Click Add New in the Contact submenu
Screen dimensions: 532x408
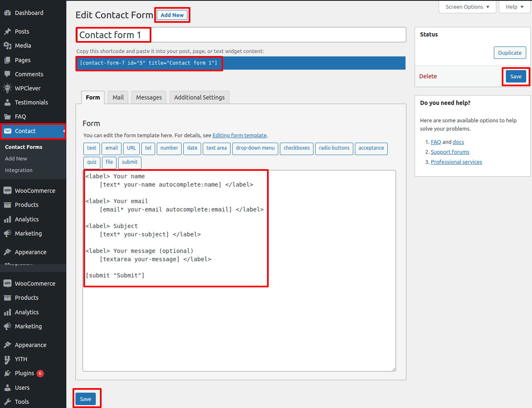[16, 159]
